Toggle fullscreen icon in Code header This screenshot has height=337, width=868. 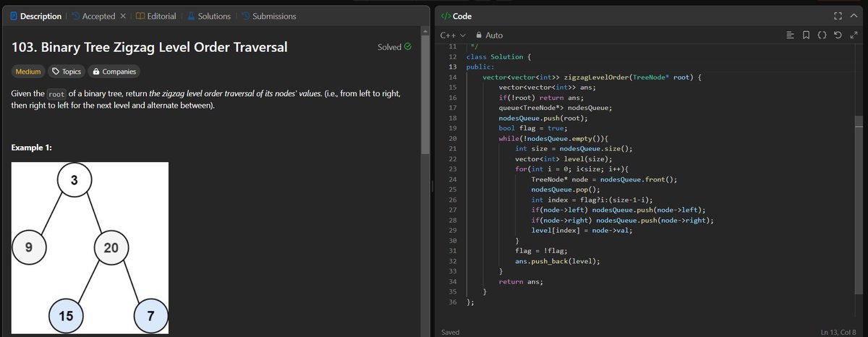pos(838,16)
